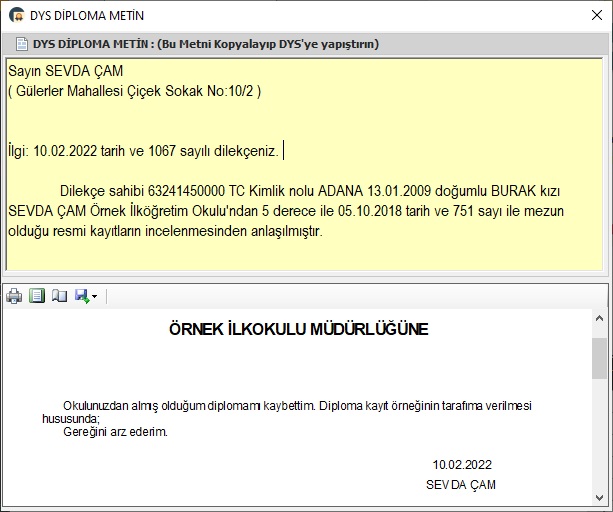Click the preview vertical scrollbar thumb

tap(599, 358)
